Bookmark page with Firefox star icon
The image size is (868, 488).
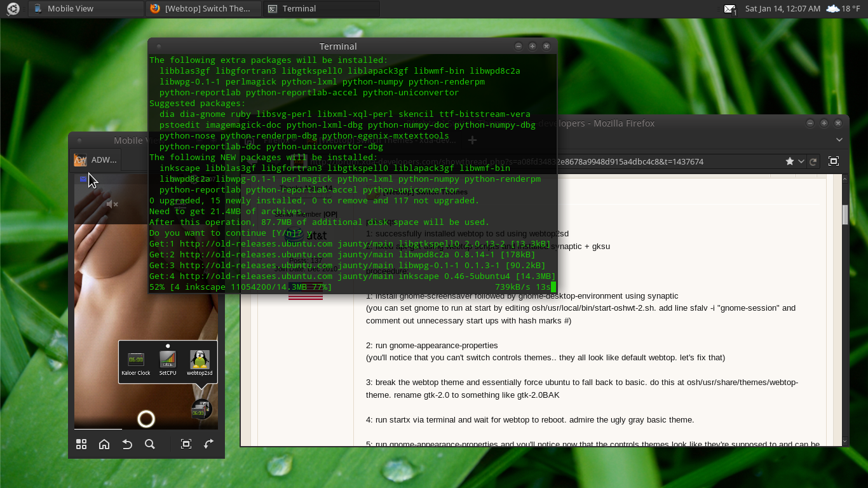[x=790, y=161]
